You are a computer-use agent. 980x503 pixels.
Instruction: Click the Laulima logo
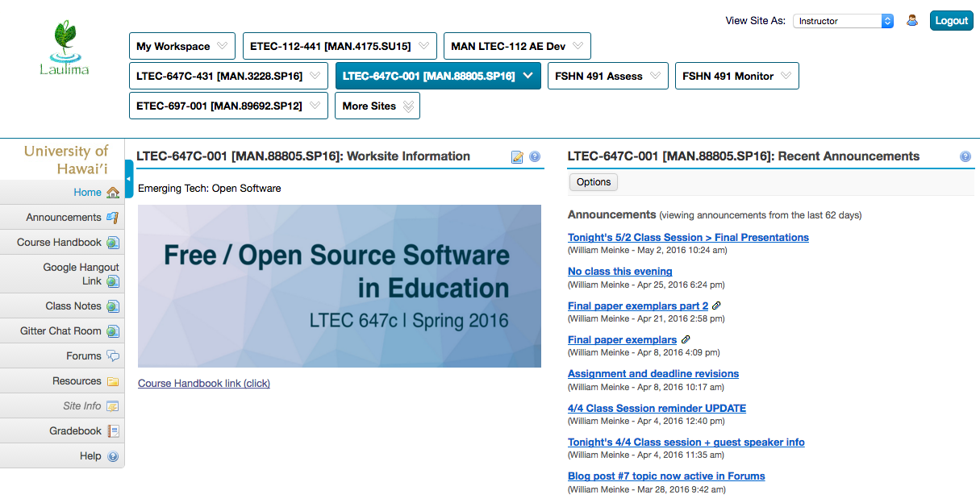coord(64,48)
